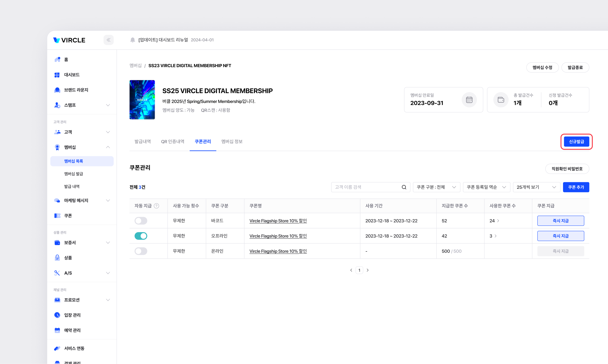Open 쿠폰 구분 : 전체 dropdown
The image size is (608, 364).
tap(436, 187)
